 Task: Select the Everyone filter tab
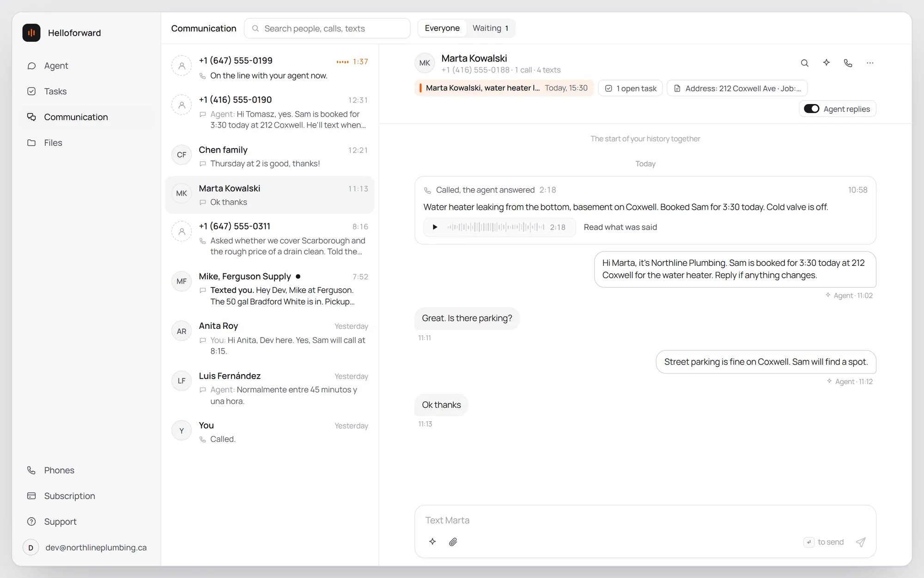click(442, 28)
